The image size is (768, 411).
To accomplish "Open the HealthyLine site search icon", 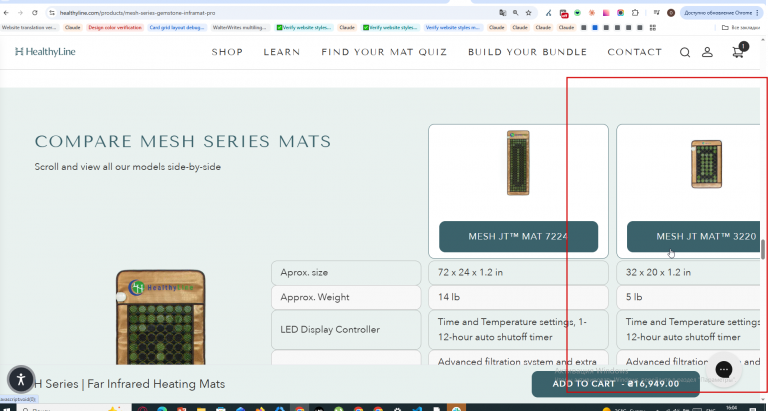I will pos(685,52).
